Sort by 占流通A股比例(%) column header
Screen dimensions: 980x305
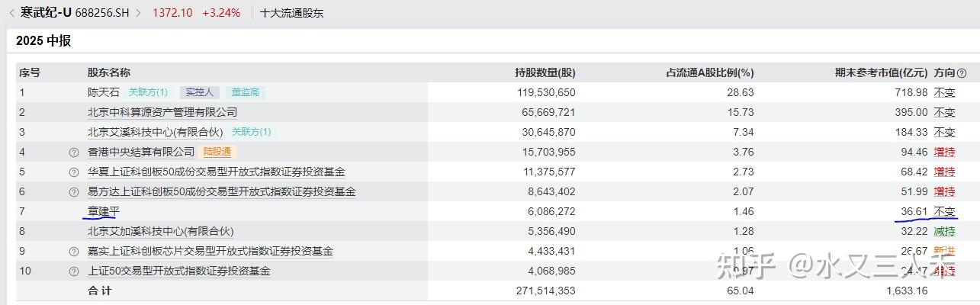[x=709, y=72]
